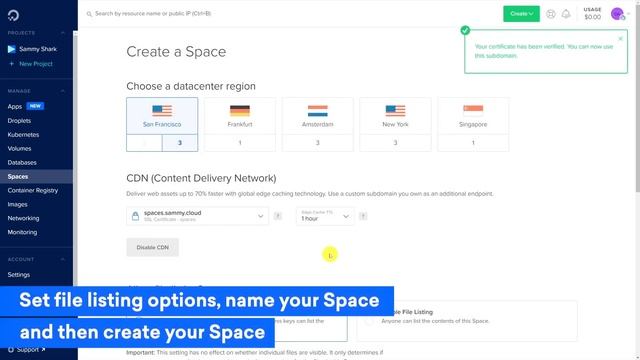Open Container Registry
This screenshot has height=360, width=640.
33,190
